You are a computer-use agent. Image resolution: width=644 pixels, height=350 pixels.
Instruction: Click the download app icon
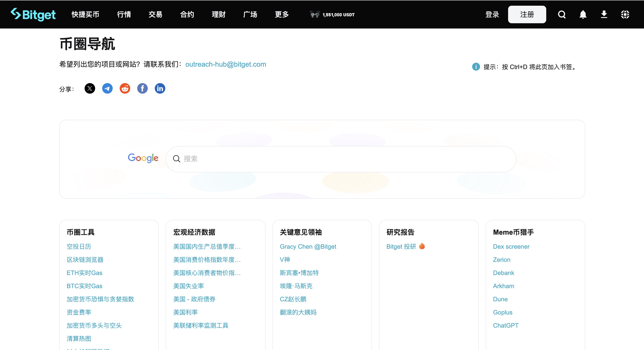point(604,14)
